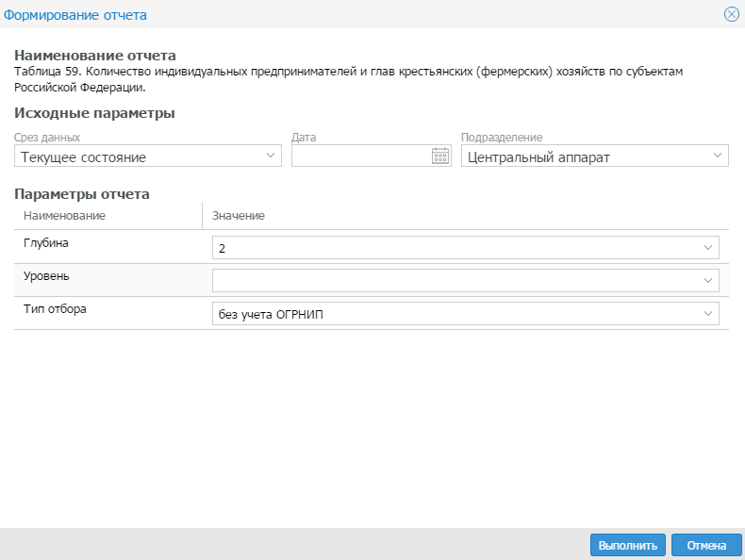Viewport: 745px width, 560px height.
Task: Close the report generation dialog
Action: [731, 14]
